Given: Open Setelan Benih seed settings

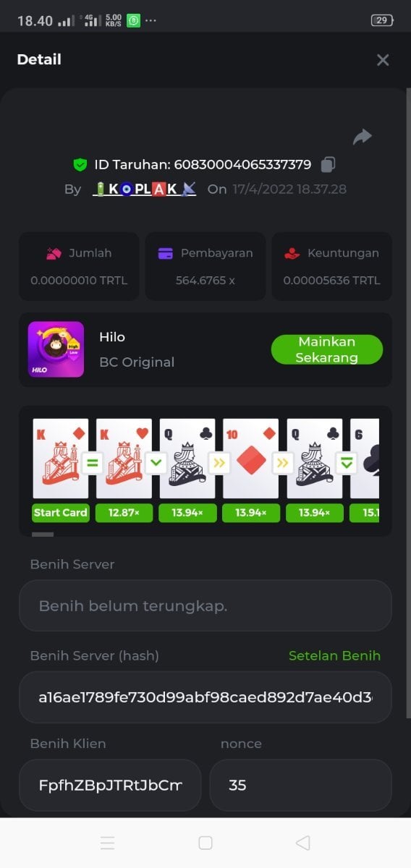Looking at the screenshot, I should (334, 655).
